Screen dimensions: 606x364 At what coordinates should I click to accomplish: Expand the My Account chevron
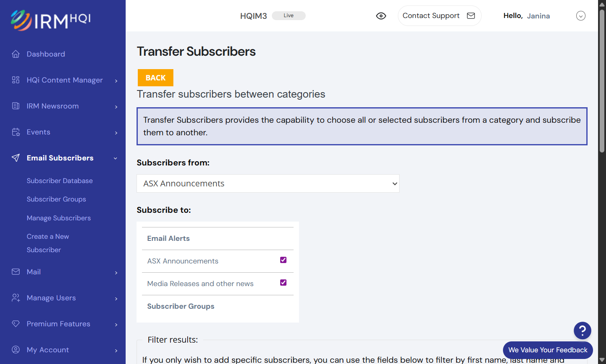(116, 351)
